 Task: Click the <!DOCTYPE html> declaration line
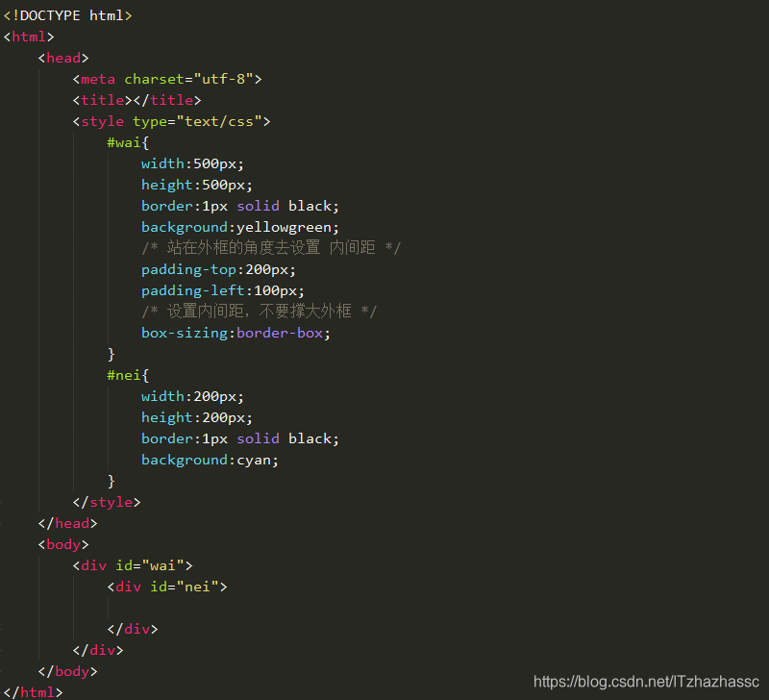(x=67, y=15)
